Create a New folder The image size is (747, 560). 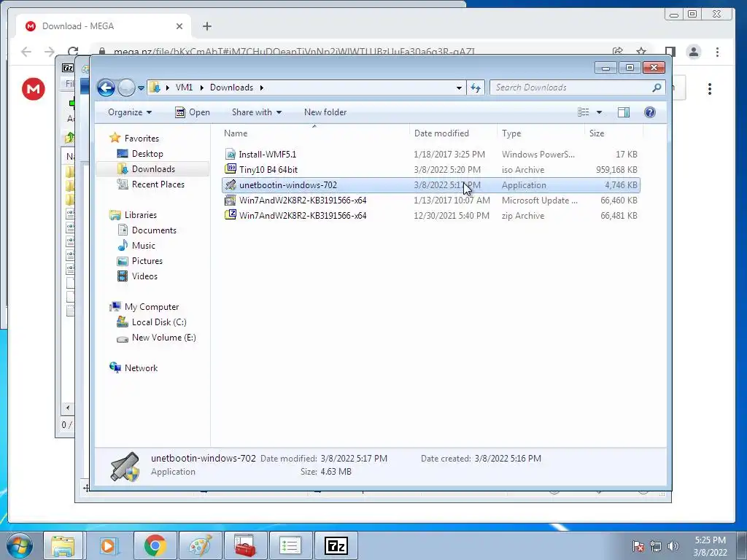[325, 112]
